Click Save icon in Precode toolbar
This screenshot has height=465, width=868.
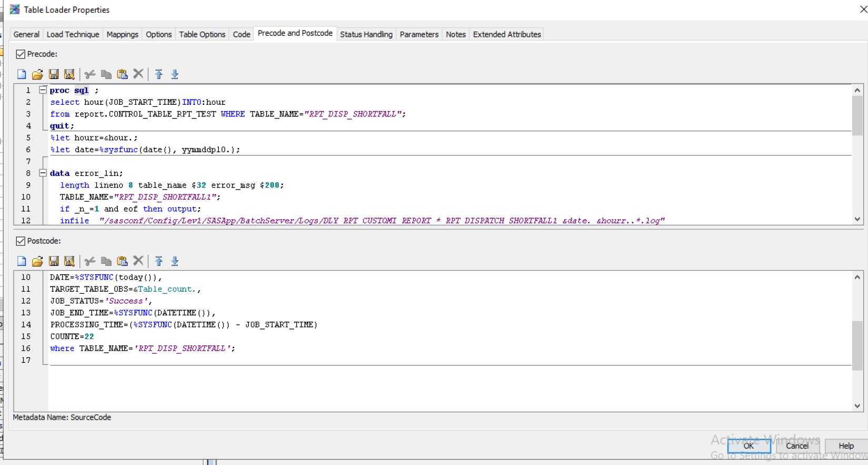(54, 74)
